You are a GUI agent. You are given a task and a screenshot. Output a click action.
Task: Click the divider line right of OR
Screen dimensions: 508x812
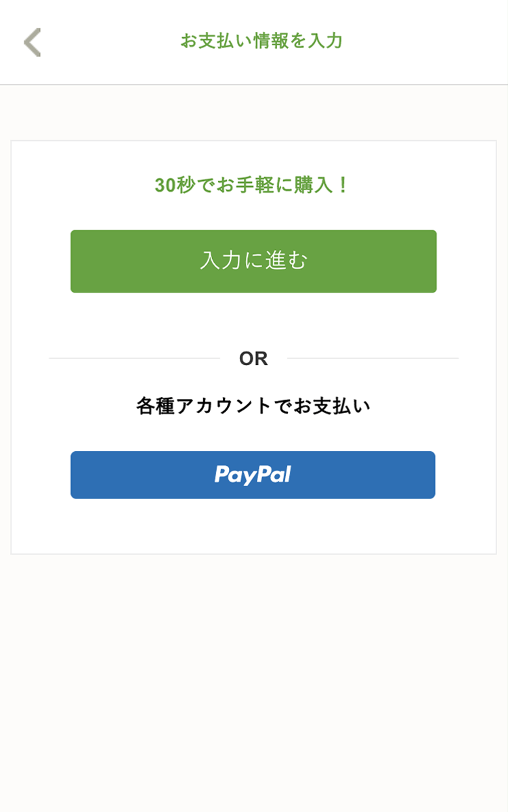coord(373,358)
